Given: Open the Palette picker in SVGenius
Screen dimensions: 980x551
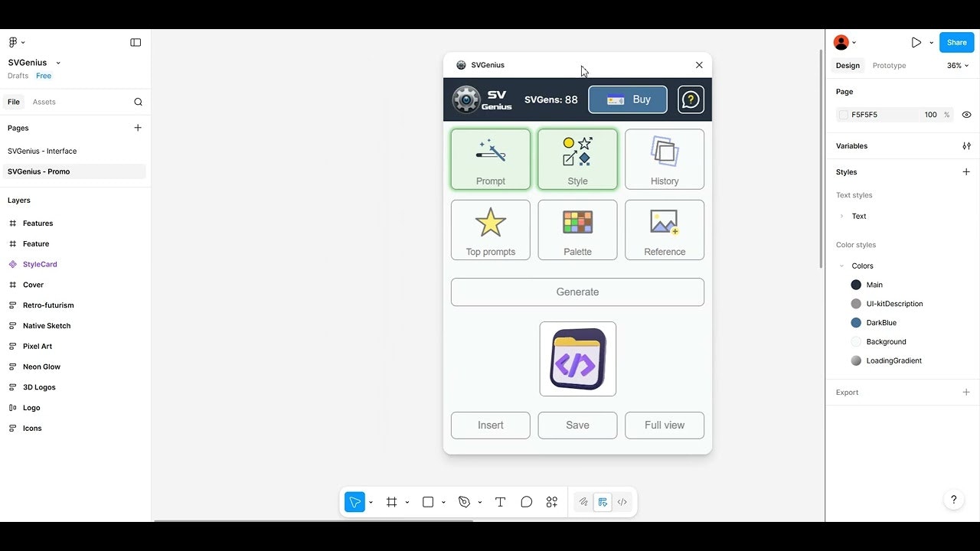Looking at the screenshot, I should click(x=577, y=230).
